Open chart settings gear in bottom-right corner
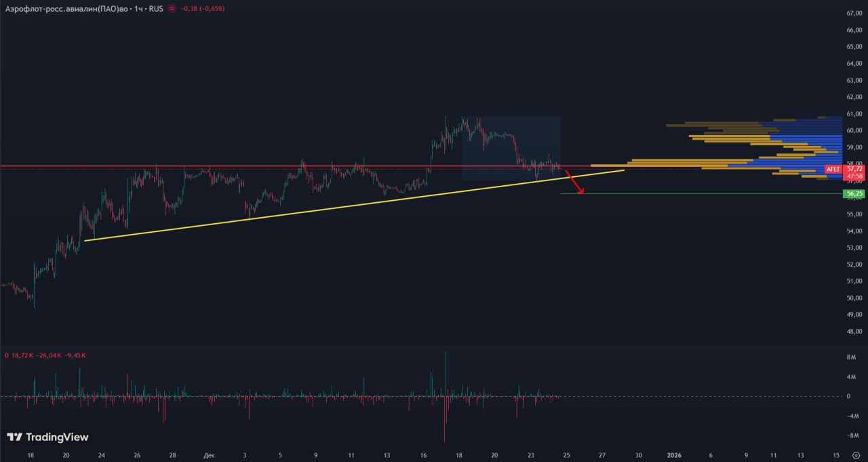This screenshot has height=462, width=868. [x=855, y=455]
